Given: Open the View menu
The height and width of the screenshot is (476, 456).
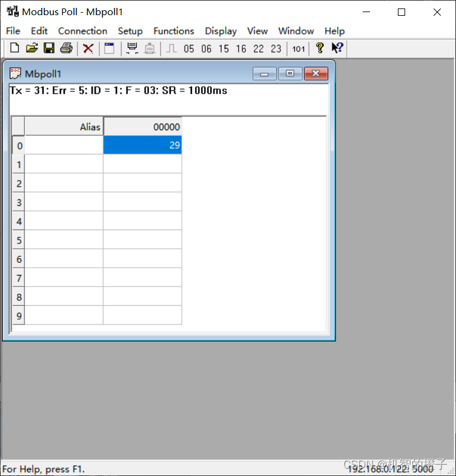Looking at the screenshot, I should (257, 31).
